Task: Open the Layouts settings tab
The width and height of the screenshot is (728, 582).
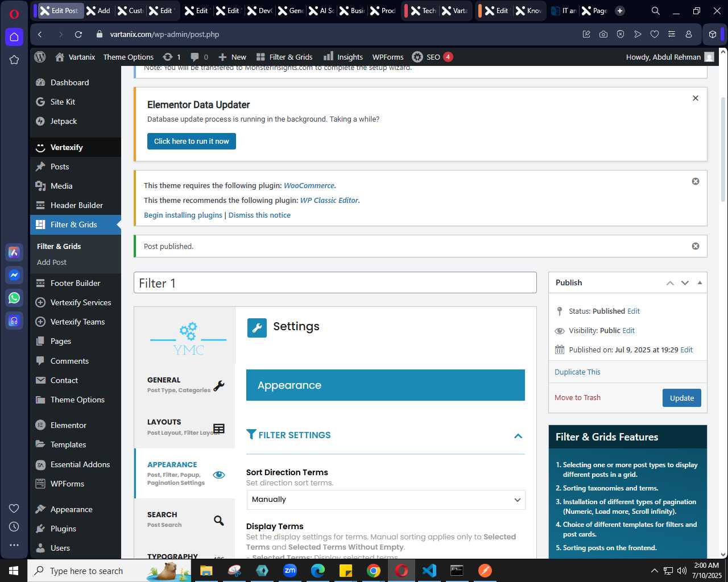Action: [184, 427]
